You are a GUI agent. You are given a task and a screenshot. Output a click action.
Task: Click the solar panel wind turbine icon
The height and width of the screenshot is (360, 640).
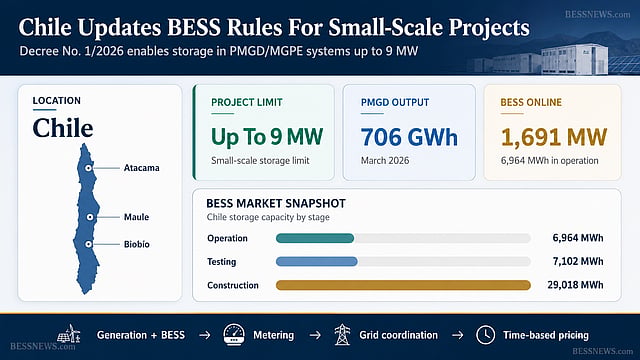click(x=69, y=334)
